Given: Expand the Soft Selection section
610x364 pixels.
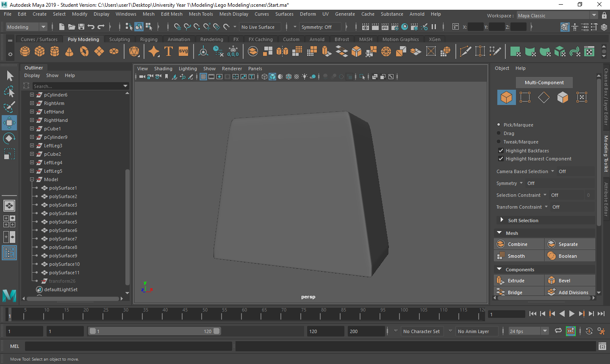Looking at the screenshot, I should pos(502,220).
